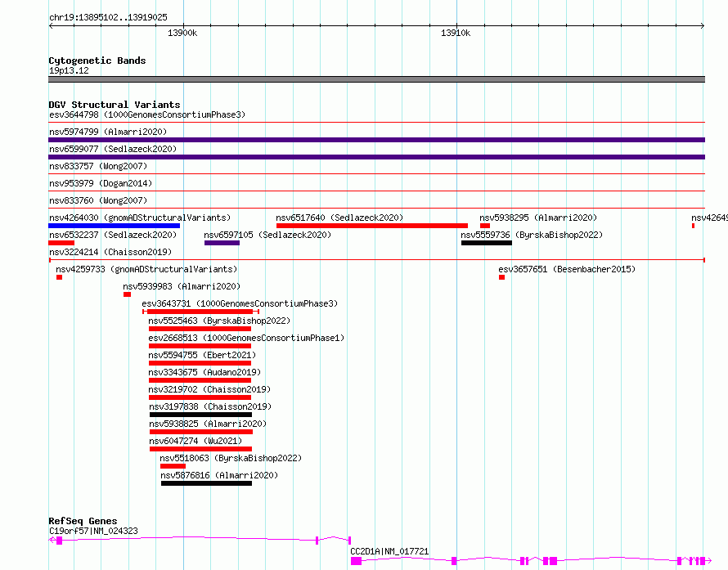Click the 19p13.12 cytogenetic band bar
This screenshot has width=728, height=570.
tap(376, 80)
